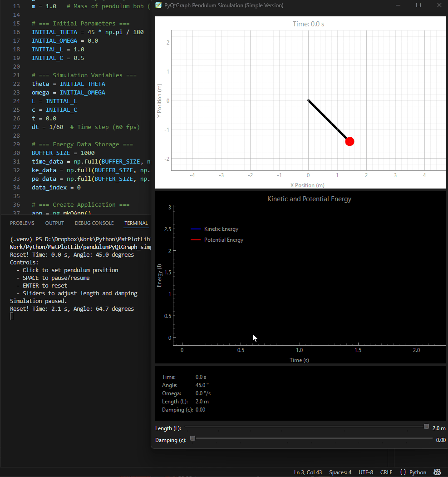This screenshot has height=477, width=448.
Task: Select the TERMINAL tab
Action: [x=136, y=223]
